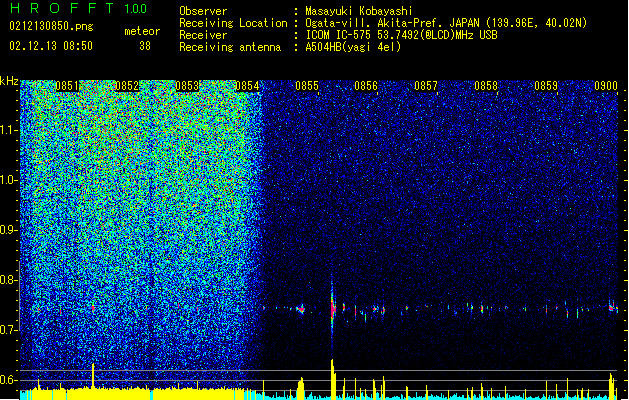Viewport: 629px width, 400px height.
Task: Click the 0851 time marker
Action: pyautogui.click(x=67, y=86)
